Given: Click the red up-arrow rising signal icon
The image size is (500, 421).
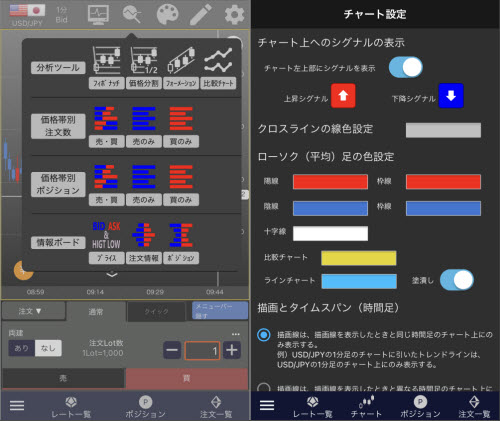Looking at the screenshot, I should 343,96.
